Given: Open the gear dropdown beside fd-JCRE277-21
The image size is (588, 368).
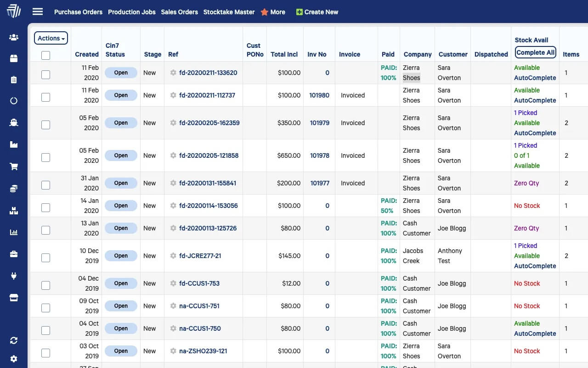Looking at the screenshot, I should pos(173,256).
